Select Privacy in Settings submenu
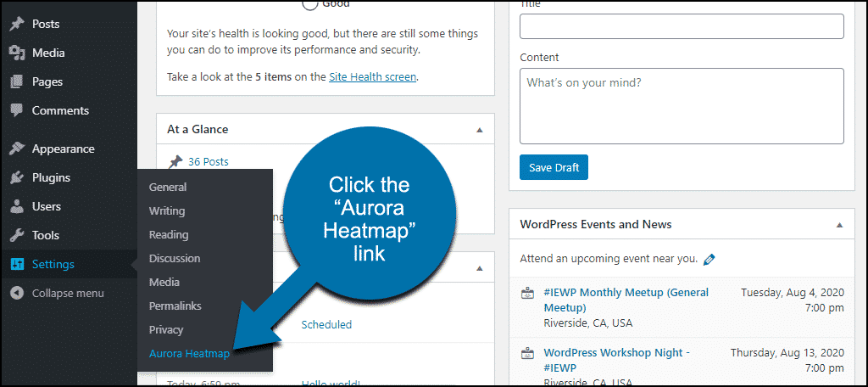Viewport: 868px width, 387px height. click(166, 330)
